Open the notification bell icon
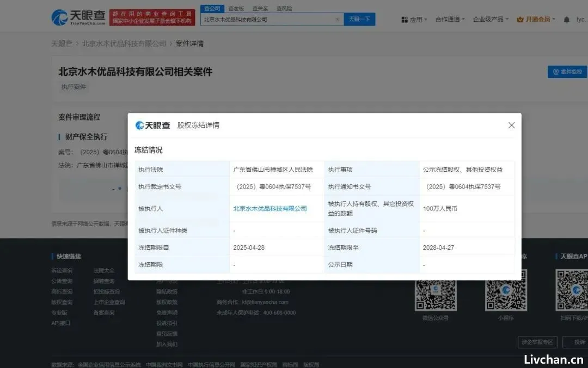Screen dimensions: 588x368 click(567, 20)
